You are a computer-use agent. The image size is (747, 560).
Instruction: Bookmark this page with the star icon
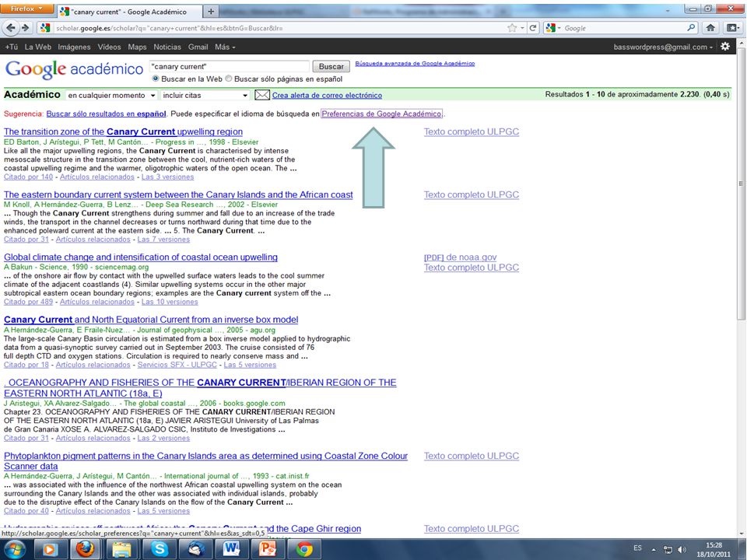[512, 28]
